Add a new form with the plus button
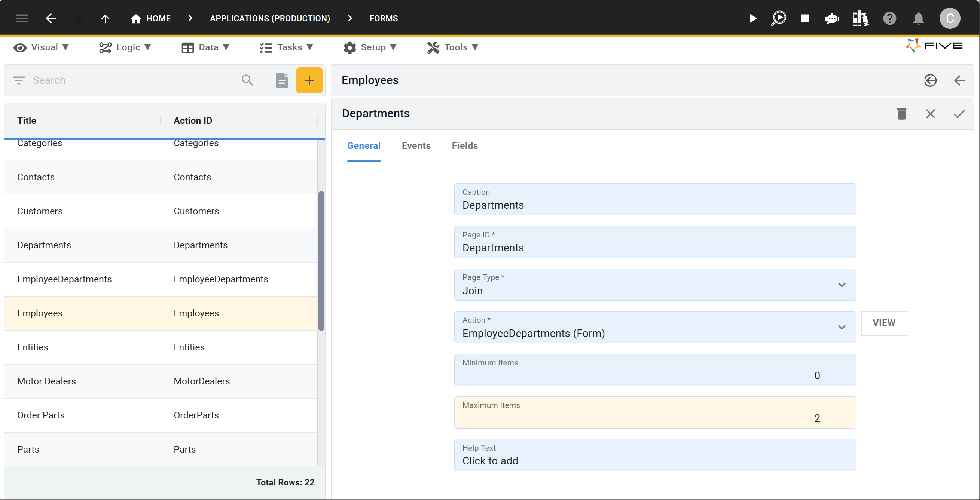The height and width of the screenshot is (500, 980). coord(309,80)
